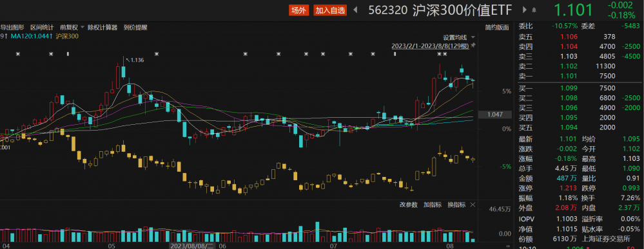644x249 pixels.
Task: Click the ETF title 562320 沪深300价值ETF
Action: (x=440, y=10)
